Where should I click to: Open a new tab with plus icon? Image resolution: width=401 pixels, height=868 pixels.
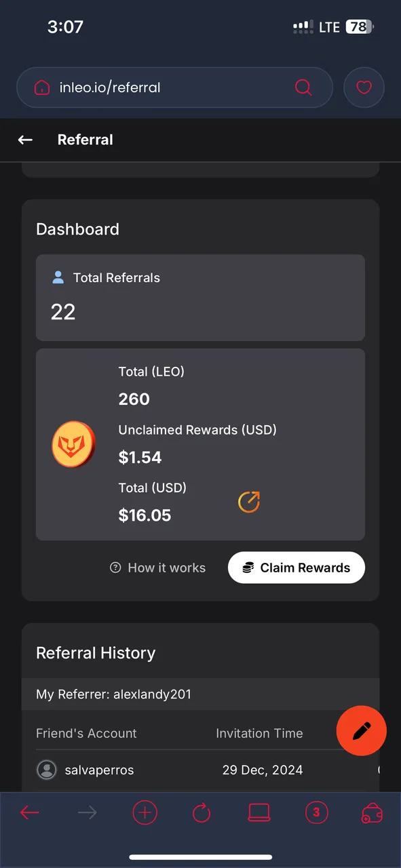(x=145, y=812)
